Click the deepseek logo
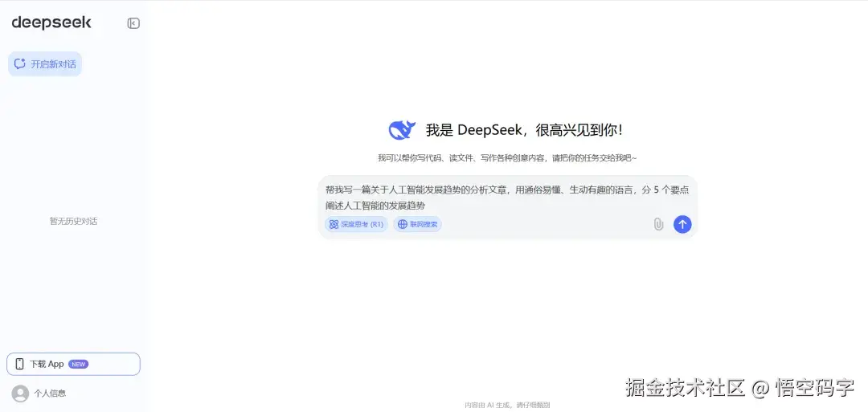The image size is (868, 412). tap(51, 22)
